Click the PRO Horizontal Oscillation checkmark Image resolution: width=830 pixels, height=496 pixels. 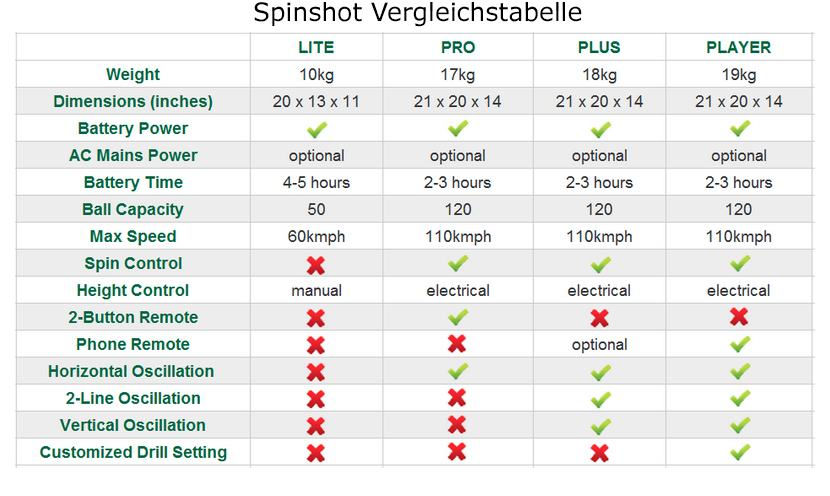458,372
